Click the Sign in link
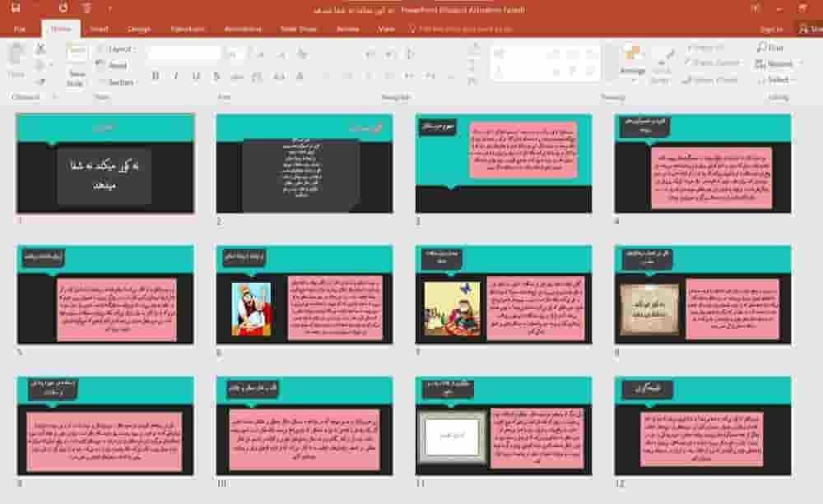 [771, 30]
